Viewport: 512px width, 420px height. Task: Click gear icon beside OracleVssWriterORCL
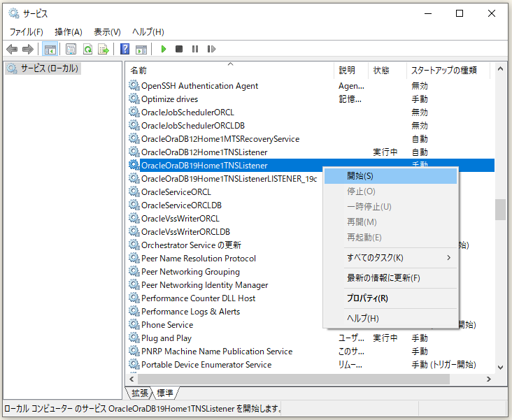click(x=134, y=218)
